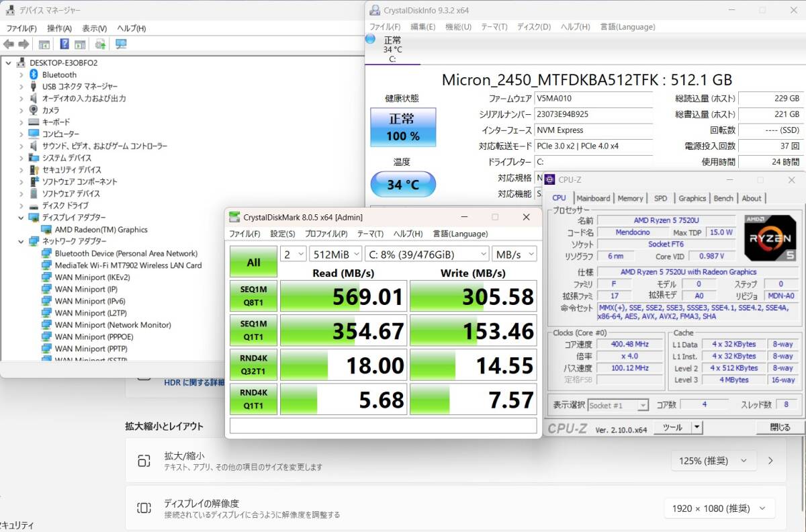Click the SEQ1M Q1T1 test button
Viewport: 806px width, 532px height.
pos(253,330)
